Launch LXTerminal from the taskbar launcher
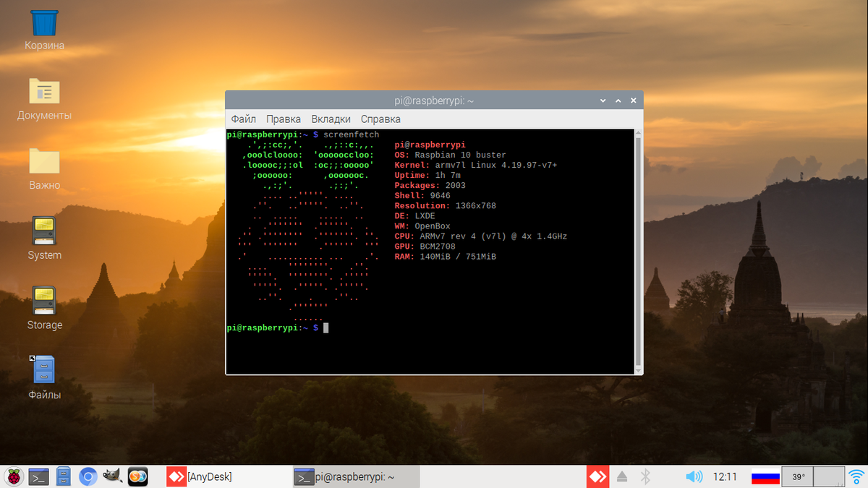 [38, 476]
